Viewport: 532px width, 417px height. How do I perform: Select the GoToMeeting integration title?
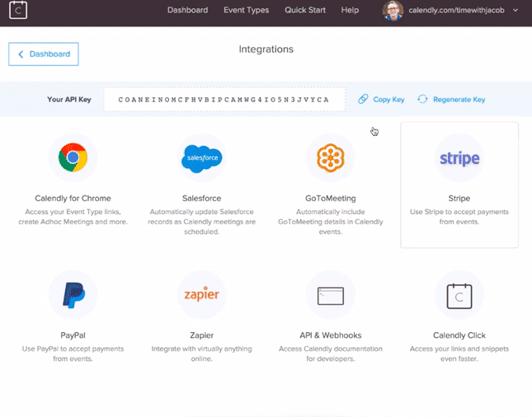[331, 199]
